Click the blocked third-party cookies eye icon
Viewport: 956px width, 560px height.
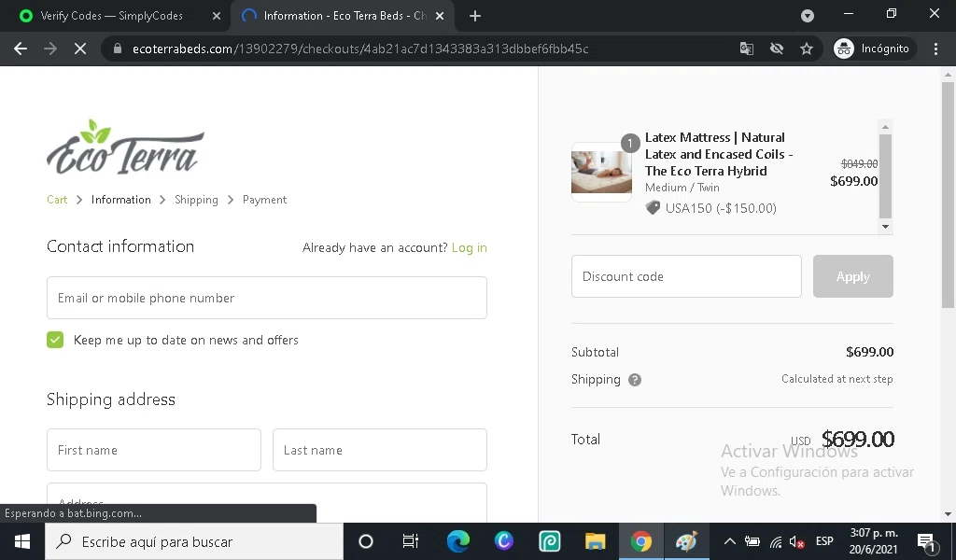pos(776,49)
